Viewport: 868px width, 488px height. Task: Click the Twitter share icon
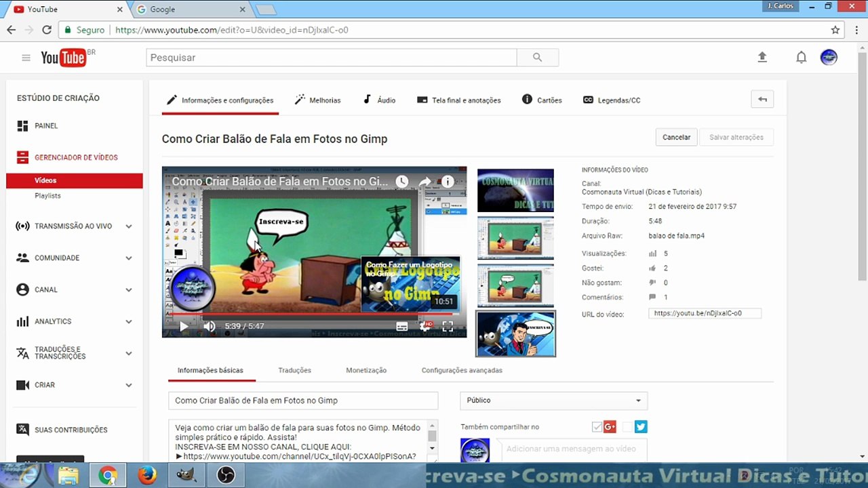(641, 426)
